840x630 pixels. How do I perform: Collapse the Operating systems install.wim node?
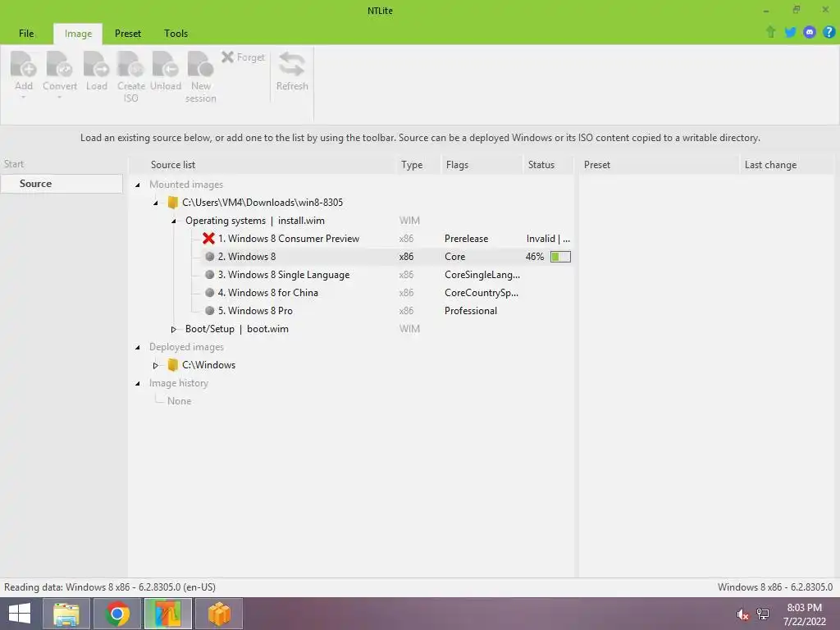tap(174, 221)
